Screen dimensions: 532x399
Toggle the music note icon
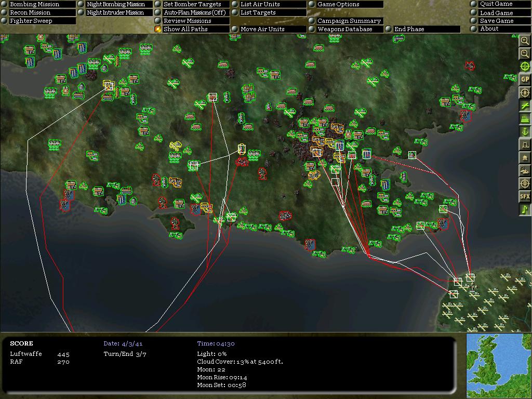click(x=525, y=209)
